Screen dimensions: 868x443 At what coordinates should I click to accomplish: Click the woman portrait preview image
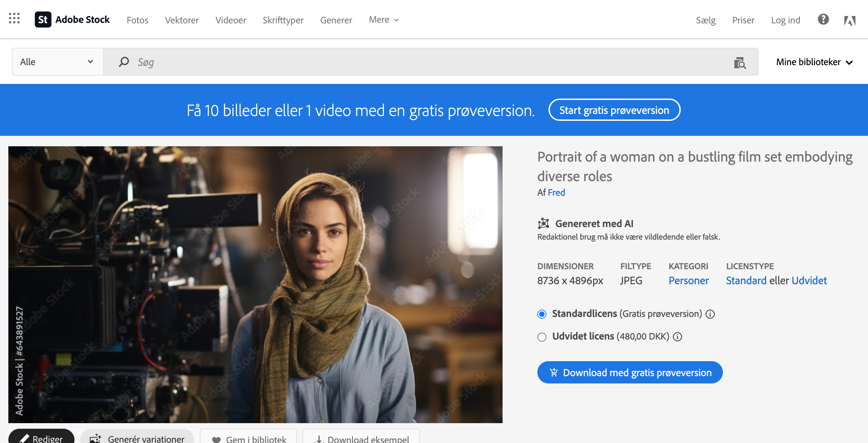255,284
